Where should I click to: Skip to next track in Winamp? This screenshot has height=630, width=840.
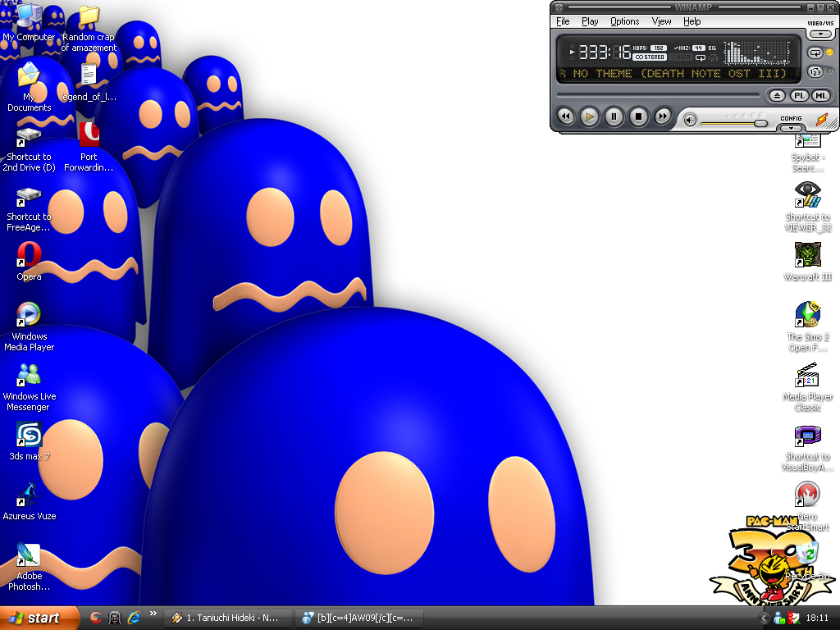662,116
